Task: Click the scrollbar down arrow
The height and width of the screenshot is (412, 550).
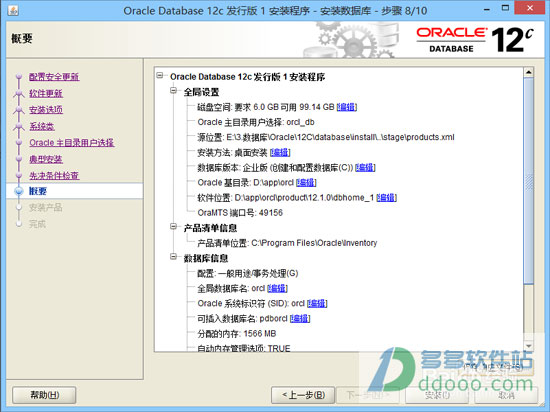Action: click(x=529, y=346)
